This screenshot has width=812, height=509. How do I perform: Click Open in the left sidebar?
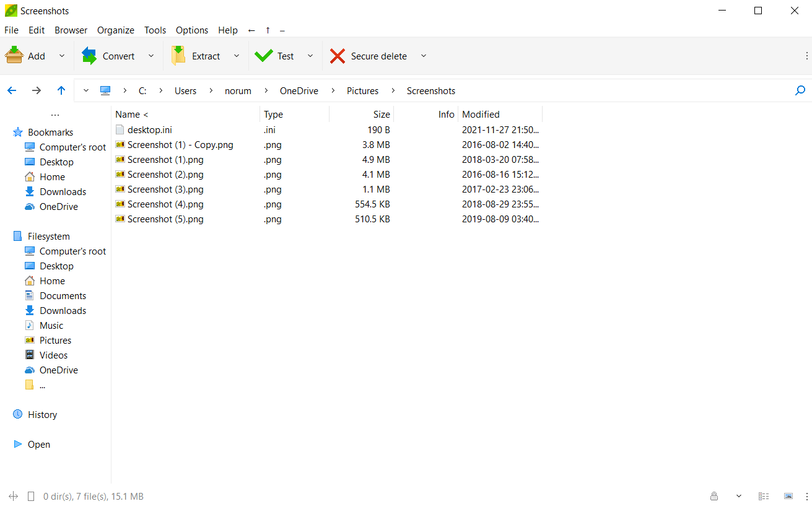[x=39, y=444]
